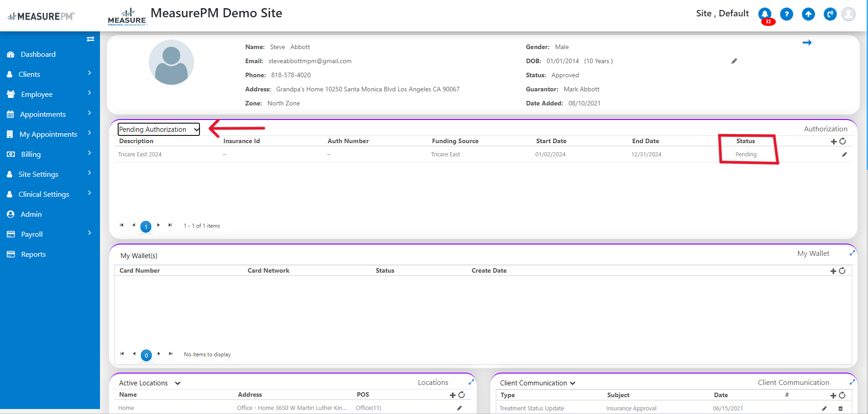Add a new authorization with the plus icon

coord(833,141)
